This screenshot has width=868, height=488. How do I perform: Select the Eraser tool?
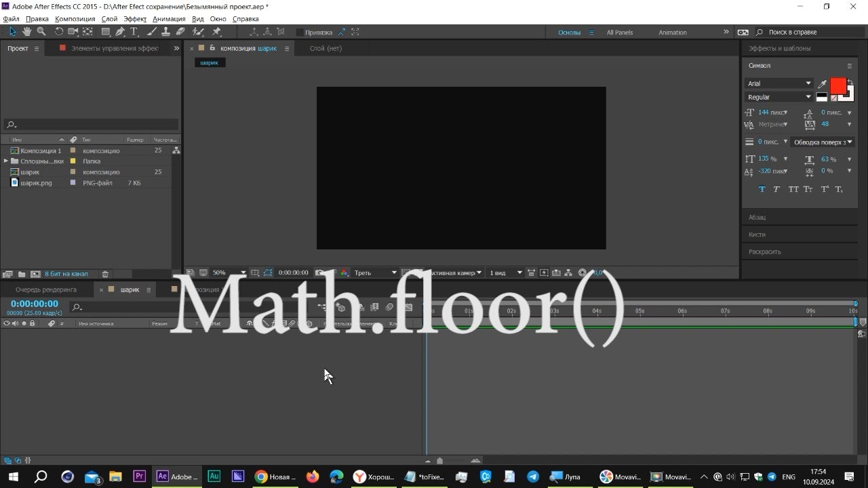tap(180, 32)
